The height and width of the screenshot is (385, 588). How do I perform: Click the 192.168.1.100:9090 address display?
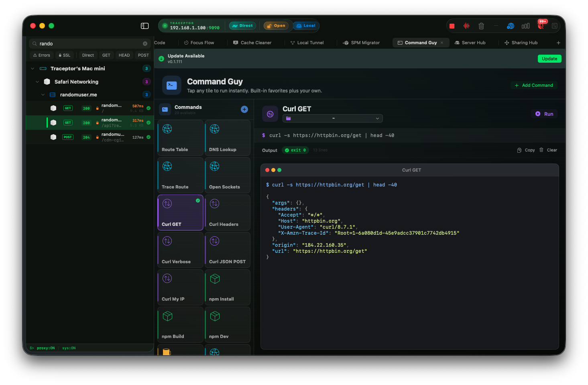tap(194, 28)
